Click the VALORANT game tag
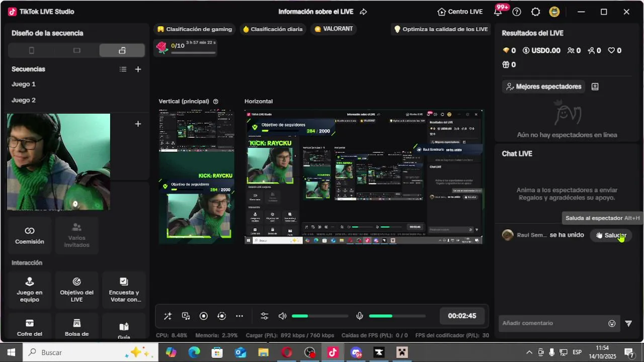644x362 pixels. pos(334,29)
